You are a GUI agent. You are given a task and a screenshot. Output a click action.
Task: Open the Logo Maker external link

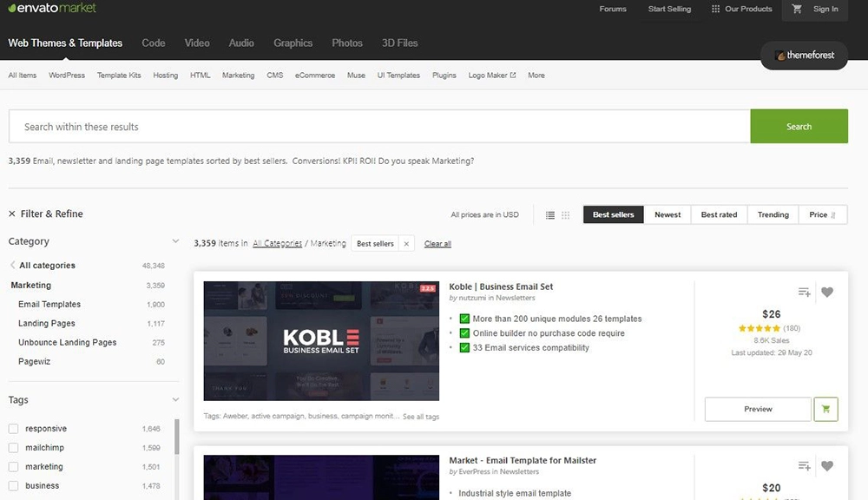coord(491,76)
